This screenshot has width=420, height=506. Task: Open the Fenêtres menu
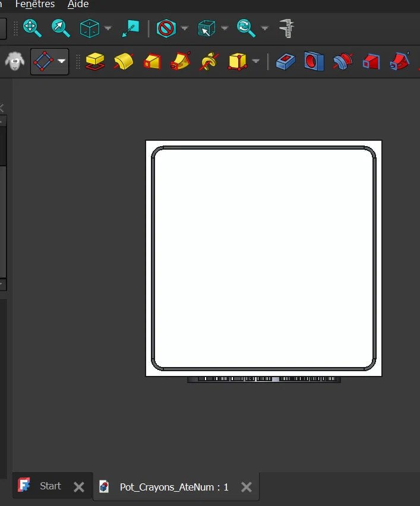35,5
